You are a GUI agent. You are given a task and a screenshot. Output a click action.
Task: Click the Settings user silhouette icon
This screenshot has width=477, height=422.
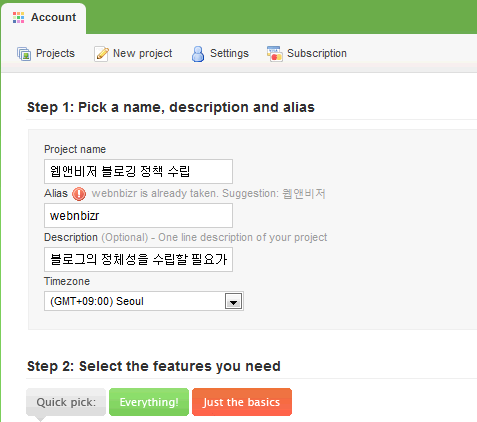pos(198,54)
